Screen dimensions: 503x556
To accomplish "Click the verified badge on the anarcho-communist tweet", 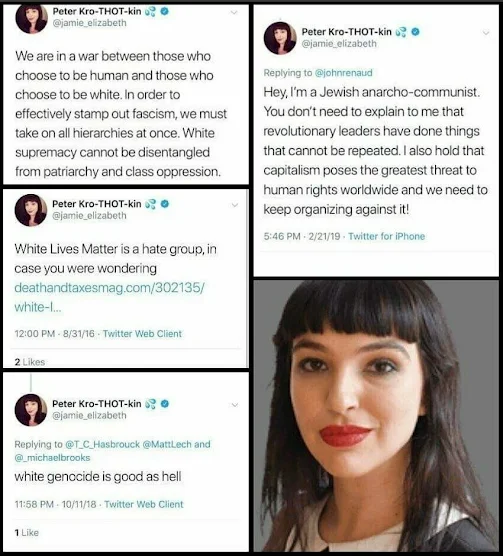I will (415, 32).
